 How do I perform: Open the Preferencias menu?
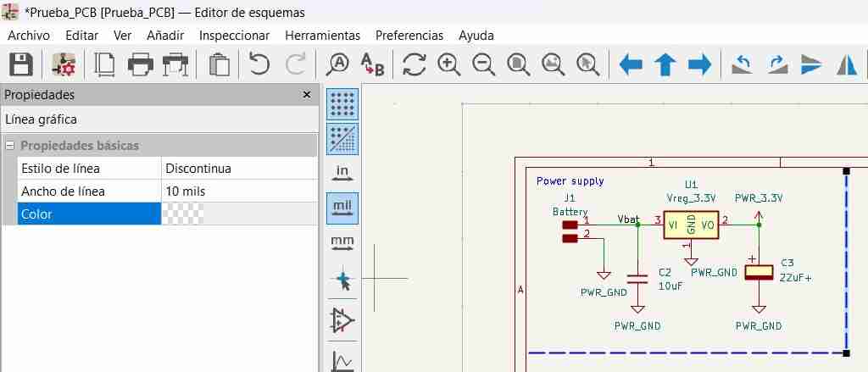pyautogui.click(x=409, y=36)
